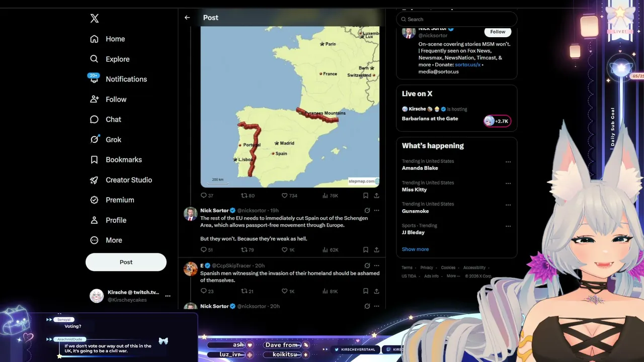
Task: Open Grok action on Schengen post
Action: pos(367,211)
